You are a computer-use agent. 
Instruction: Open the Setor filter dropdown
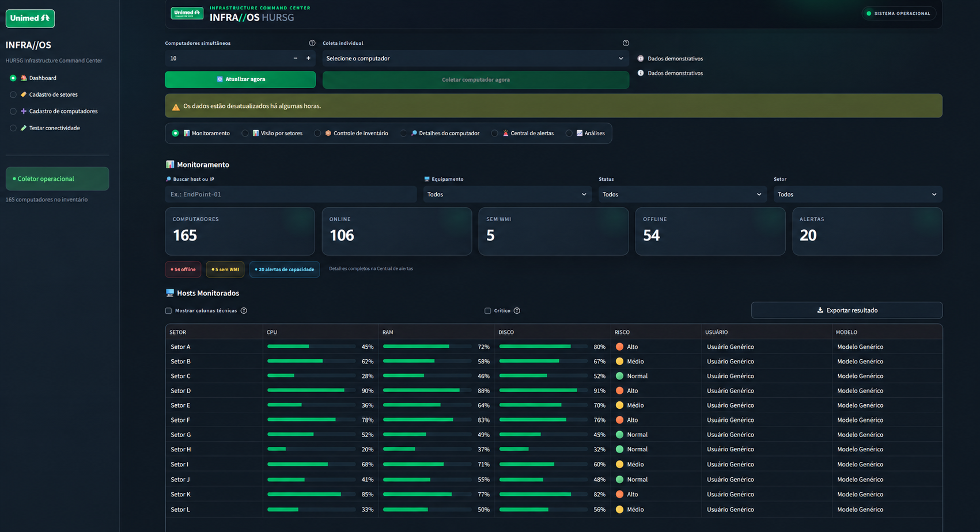point(858,195)
